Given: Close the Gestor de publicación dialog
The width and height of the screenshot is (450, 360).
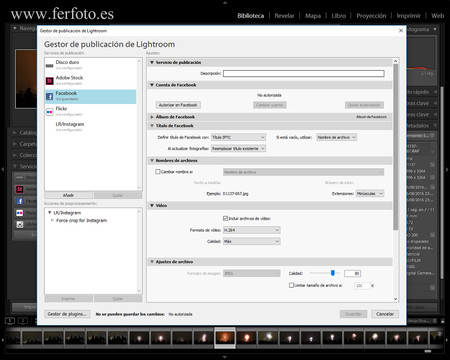Looking at the screenshot, I should (x=401, y=31).
